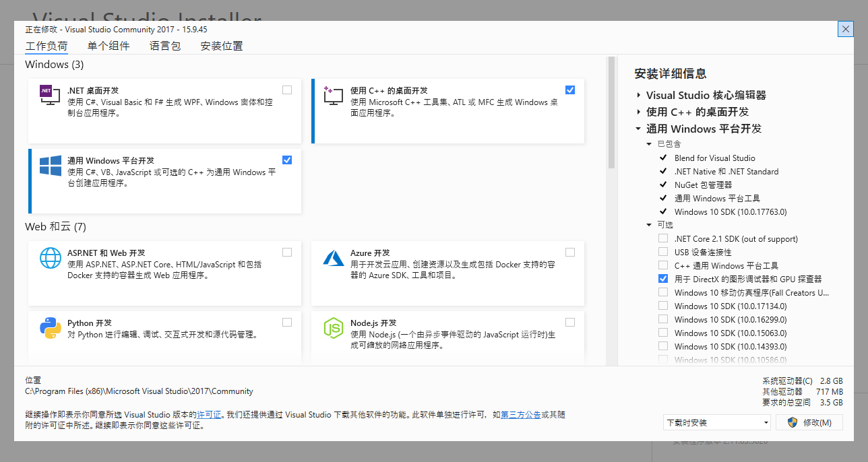Click the C++ desktop development monitor icon
This screenshot has width=868, height=462.
333,95
